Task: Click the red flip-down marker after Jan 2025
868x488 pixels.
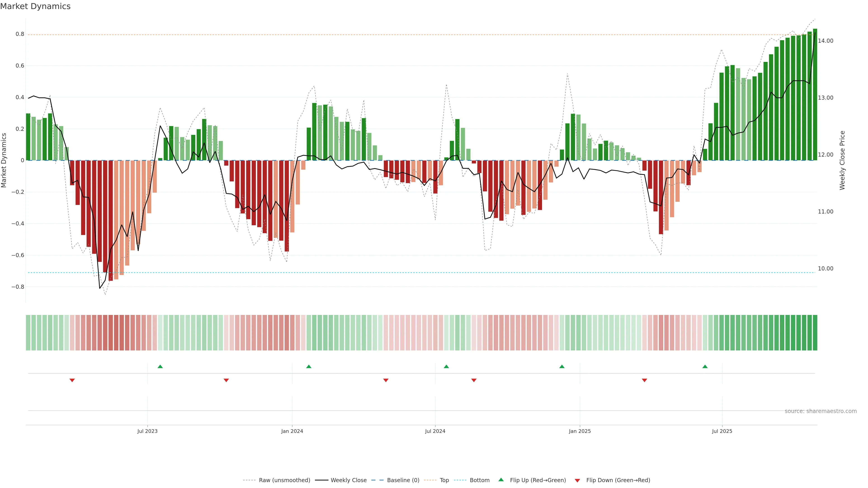Action: click(644, 380)
